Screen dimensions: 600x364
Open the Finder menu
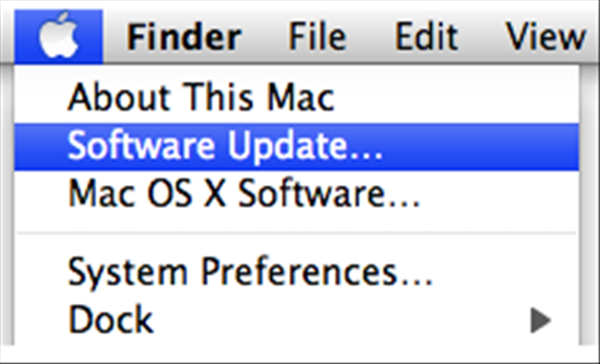184,37
